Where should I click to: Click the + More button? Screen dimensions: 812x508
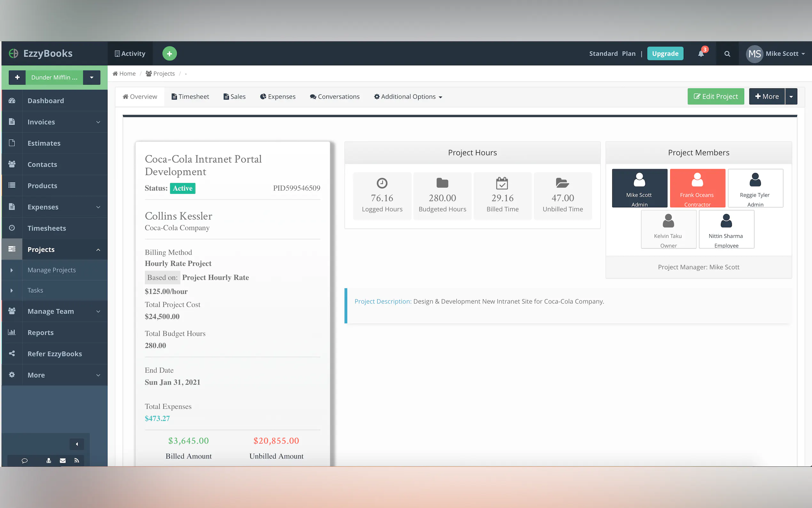pos(767,96)
